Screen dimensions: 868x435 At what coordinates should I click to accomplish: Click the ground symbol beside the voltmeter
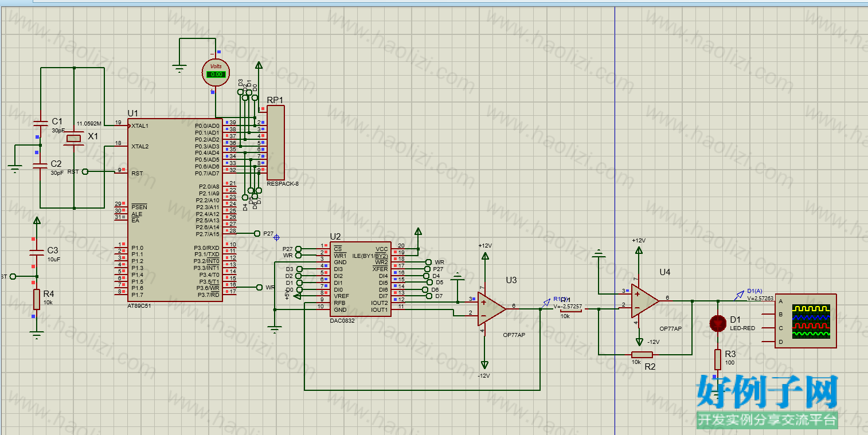[180, 69]
